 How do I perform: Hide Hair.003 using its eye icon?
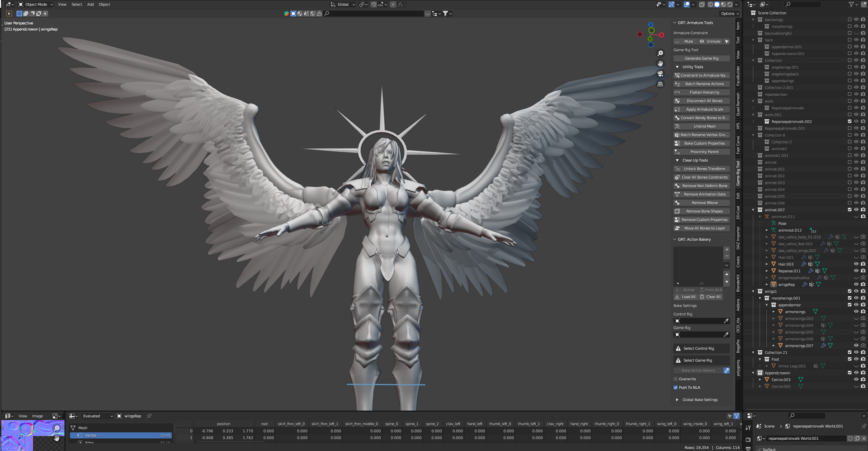click(x=856, y=264)
